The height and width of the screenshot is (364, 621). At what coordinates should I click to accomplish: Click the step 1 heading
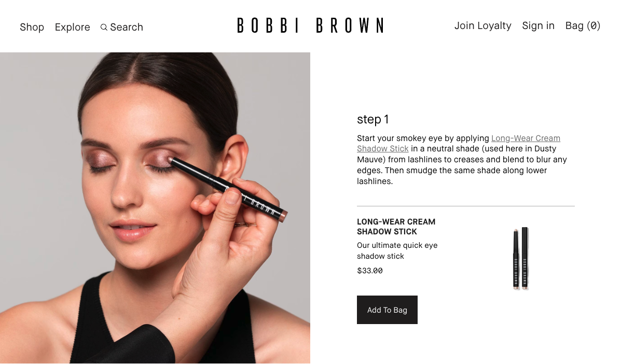372,119
